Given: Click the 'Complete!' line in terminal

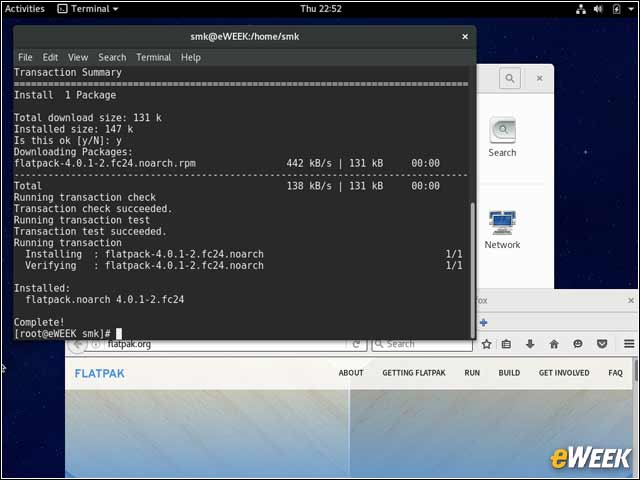Looking at the screenshot, I should click(39, 322).
